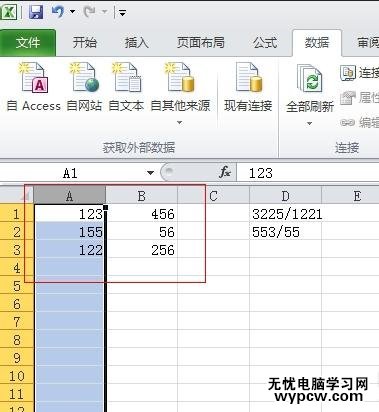Image resolution: width=379 pixels, height=412 pixels.
Task: Click the Excel application icon
Action: coord(8,12)
